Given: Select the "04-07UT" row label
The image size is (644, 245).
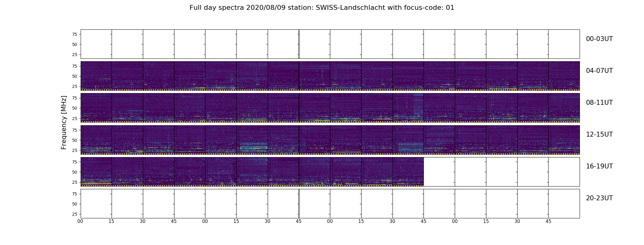Looking at the screenshot, I should point(599,71).
